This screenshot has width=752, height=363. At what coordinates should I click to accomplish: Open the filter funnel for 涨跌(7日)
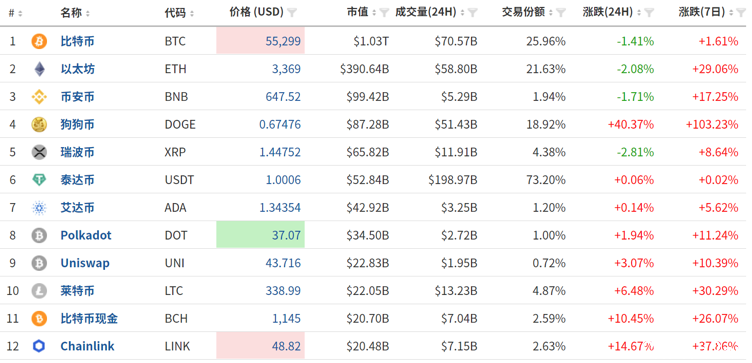click(741, 13)
